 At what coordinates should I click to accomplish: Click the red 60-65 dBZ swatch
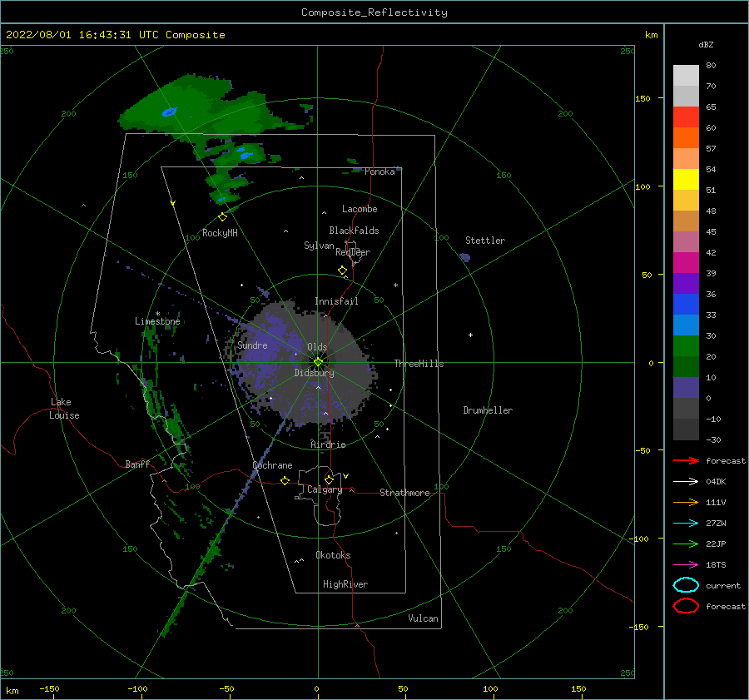pos(686,117)
